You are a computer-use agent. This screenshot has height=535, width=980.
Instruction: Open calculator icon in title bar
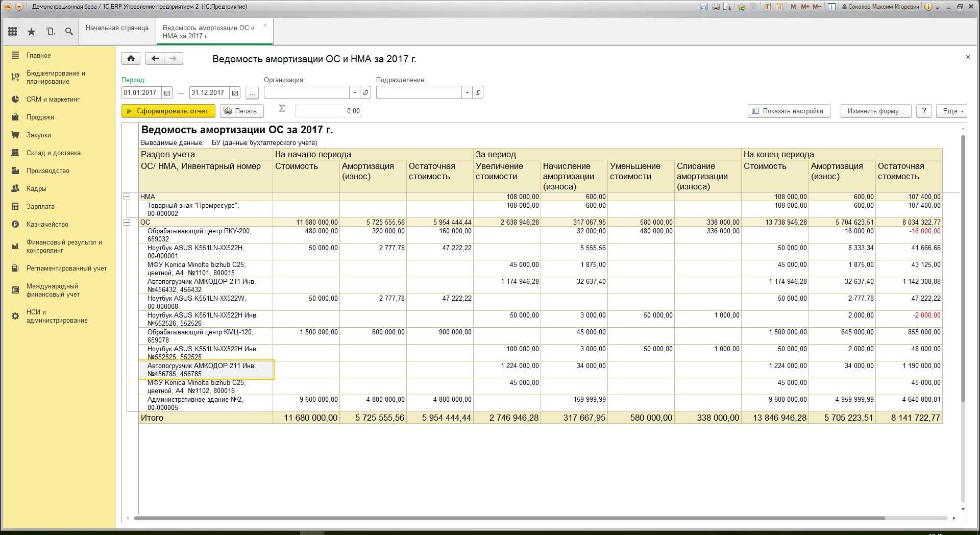(767, 7)
